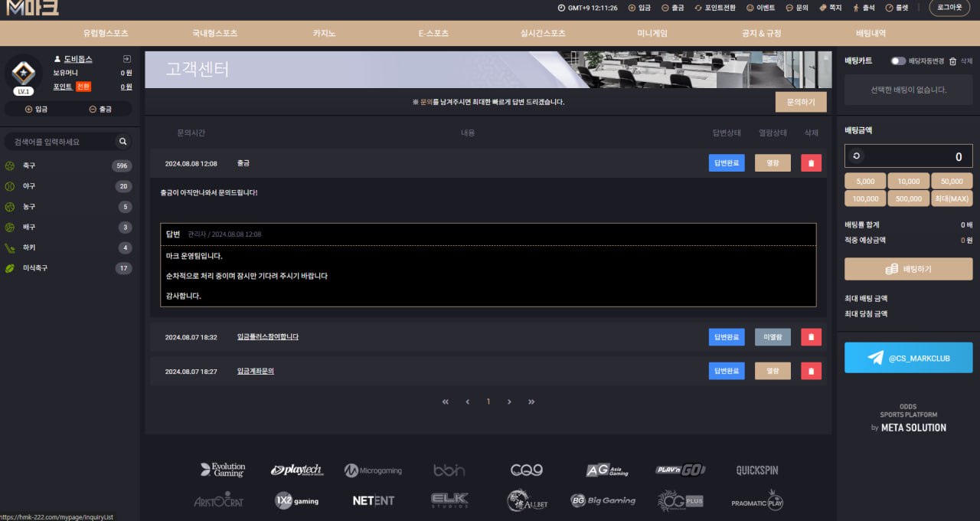Viewport: 980px width, 521px height.
Task: Open the Telegram @CS_MARKCLUB banner
Action: [x=908, y=358]
